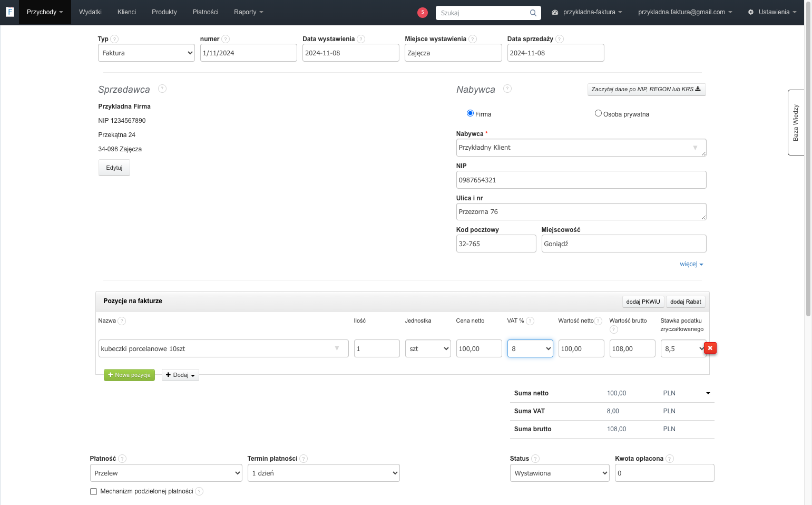Click help icon beside Data wystawienia

coord(361,39)
